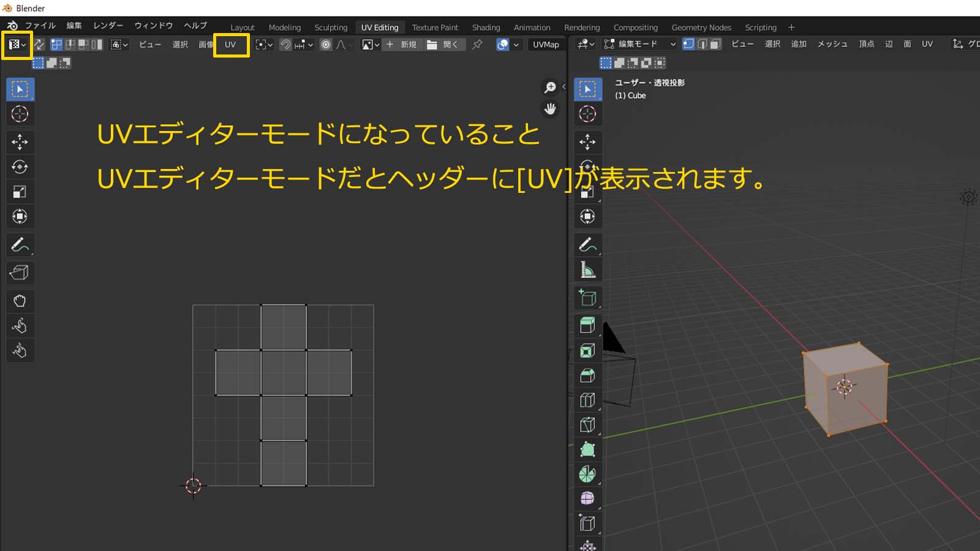Select the Rip Region tool in UV editor
Viewport: 980px width, 551px height.
[20, 272]
